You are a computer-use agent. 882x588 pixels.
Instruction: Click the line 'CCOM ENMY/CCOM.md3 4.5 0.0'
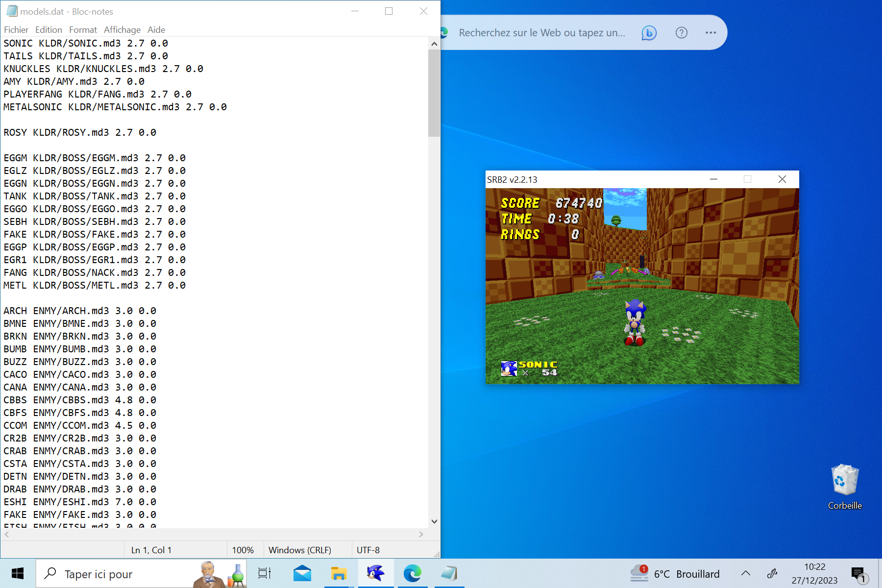pyautogui.click(x=80, y=426)
